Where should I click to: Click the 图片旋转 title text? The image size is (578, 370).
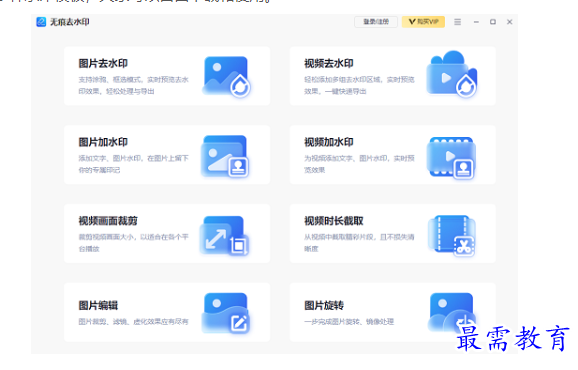click(324, 306)
